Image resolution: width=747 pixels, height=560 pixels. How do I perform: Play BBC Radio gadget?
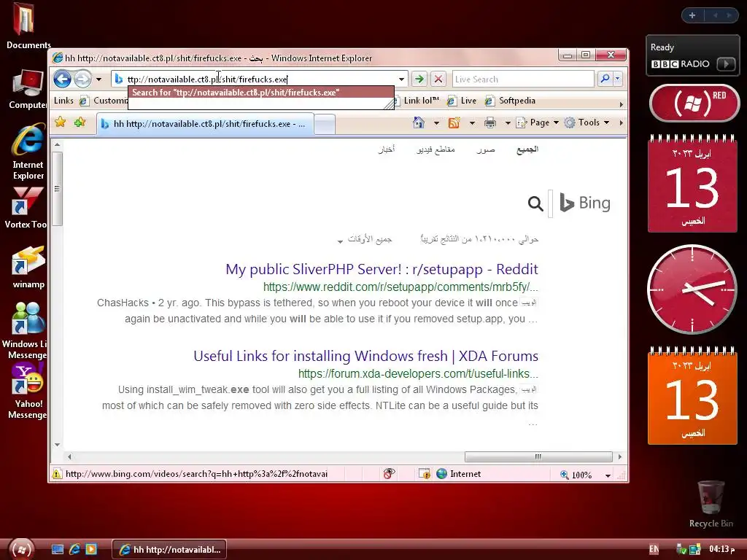click(726, 64)
